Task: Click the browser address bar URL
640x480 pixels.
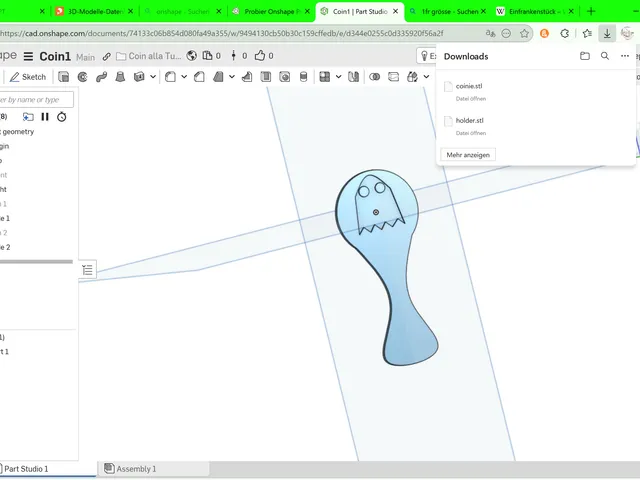Action: 222,33
